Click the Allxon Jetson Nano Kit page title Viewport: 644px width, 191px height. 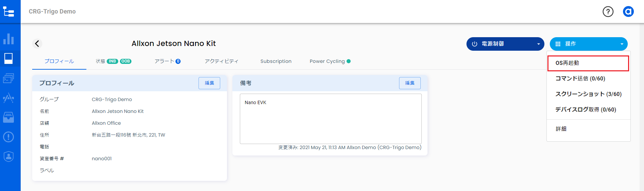[x=174, y=44]
